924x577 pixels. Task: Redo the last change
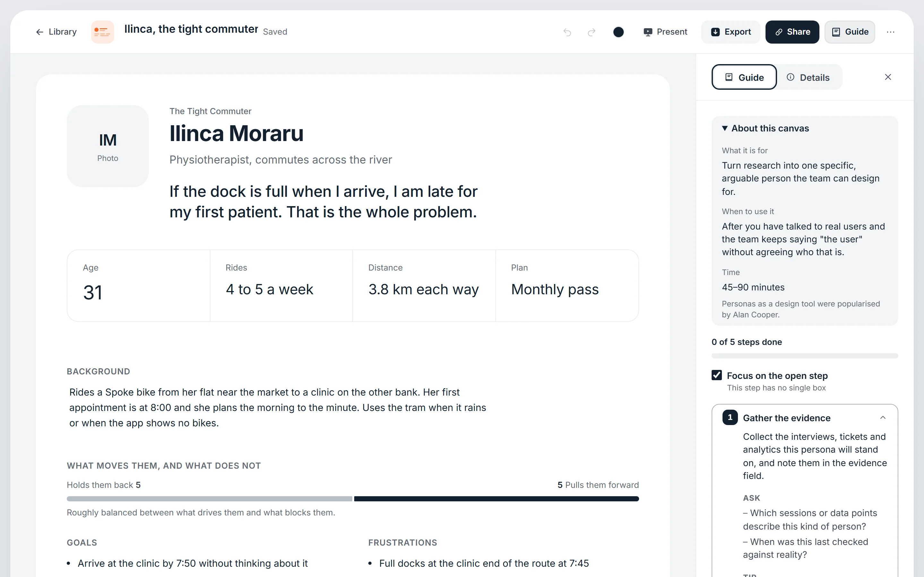[591, 32]
